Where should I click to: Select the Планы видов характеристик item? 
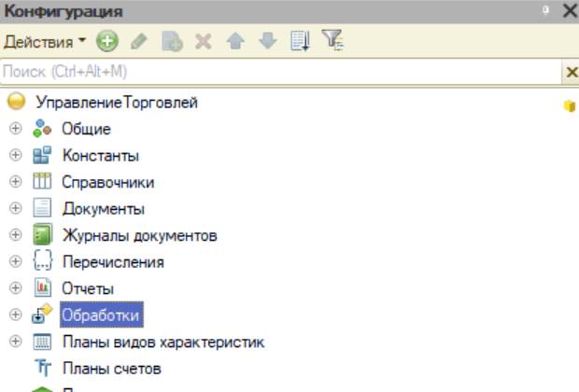pyautogui.click(x=163, y=343)
